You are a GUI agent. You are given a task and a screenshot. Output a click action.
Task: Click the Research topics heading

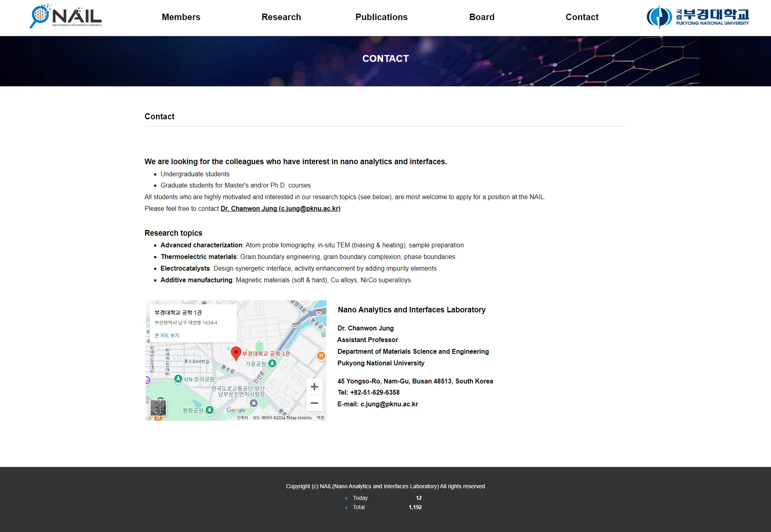pyautogui.click(x=173, y=233)
